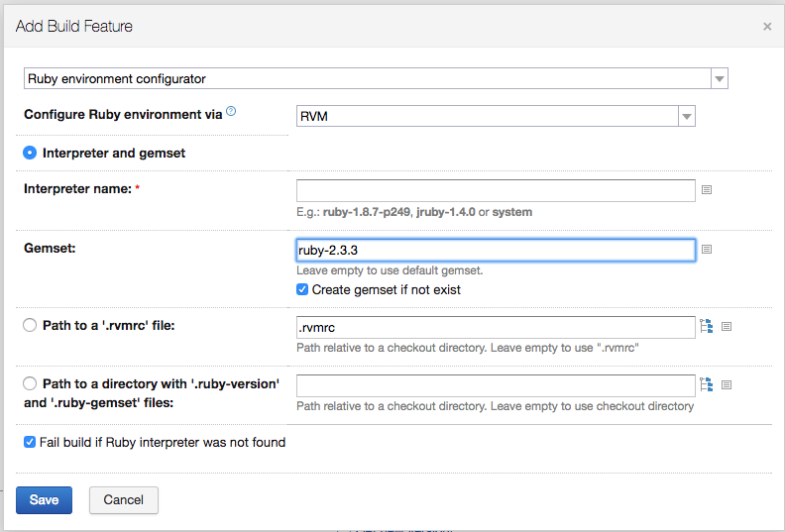Open help icon for Configure Ruby environment

click(231, 111)
